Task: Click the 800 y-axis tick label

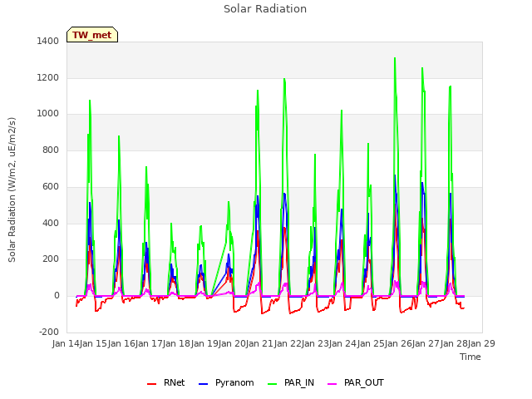Action: (x=51, y=150)
